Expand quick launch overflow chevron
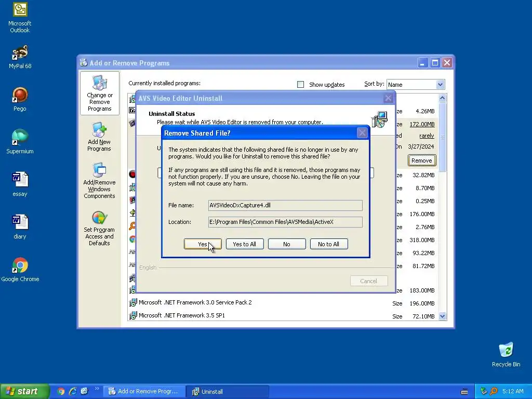Screen dimensions: 532x399 point(97,389)
